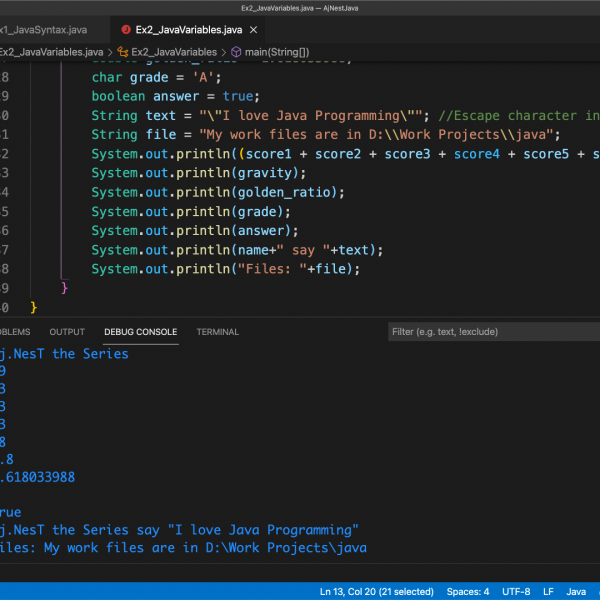Switch to the Terminal panel tab
The height and width of the screenshot is (600, 600).
point(217,332)
